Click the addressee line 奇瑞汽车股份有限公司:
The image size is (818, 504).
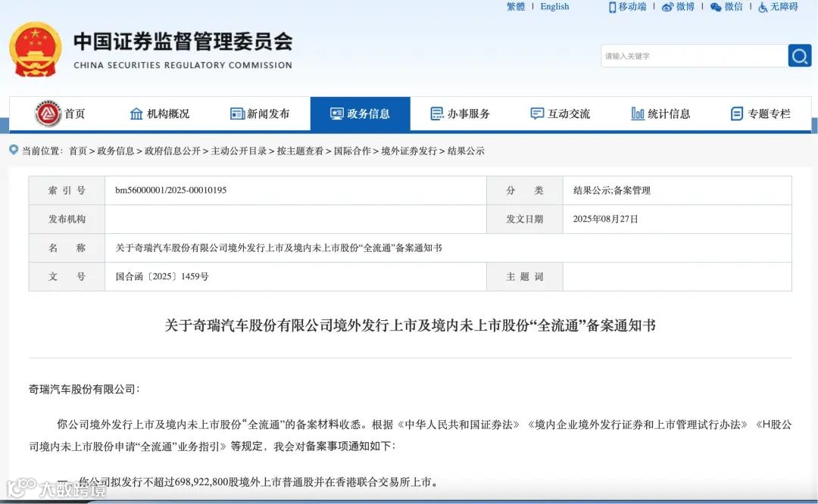[84, 389]
